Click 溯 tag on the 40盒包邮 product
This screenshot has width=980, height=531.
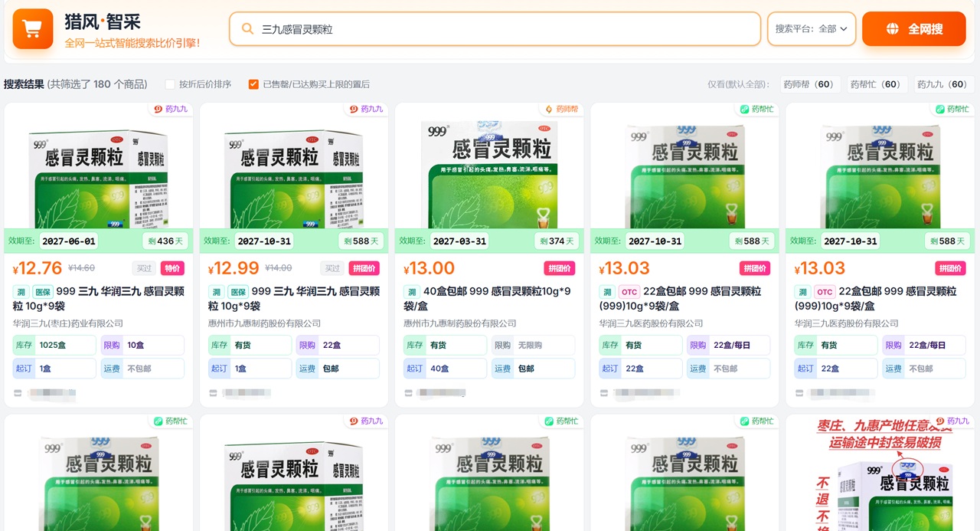pyautogui.click(x=412, y=292)
